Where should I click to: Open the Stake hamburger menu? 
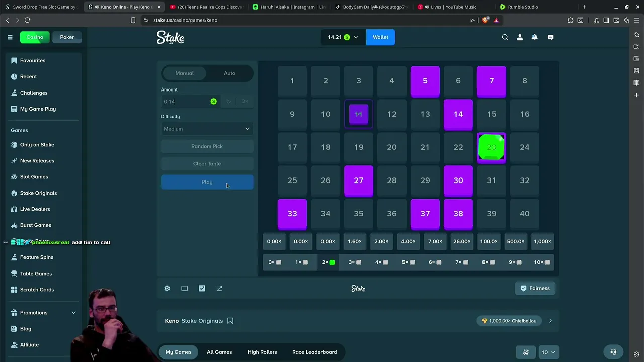pos(10,37)
